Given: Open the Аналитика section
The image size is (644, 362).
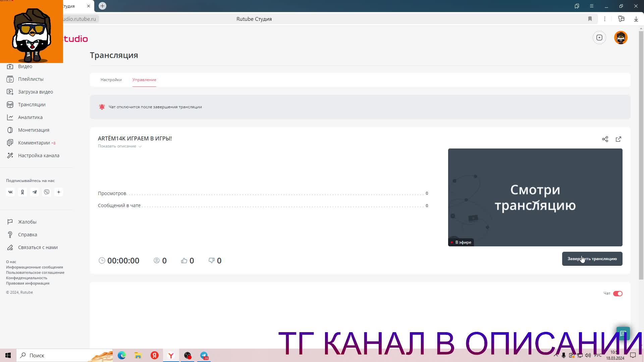Looking at the screenshot, I should tap(25, 117).
